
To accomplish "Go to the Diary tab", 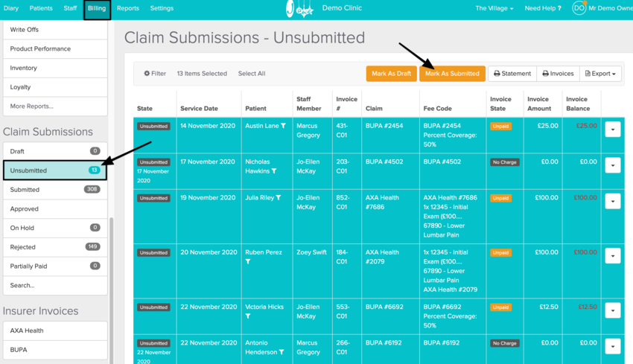I will 11,9.
